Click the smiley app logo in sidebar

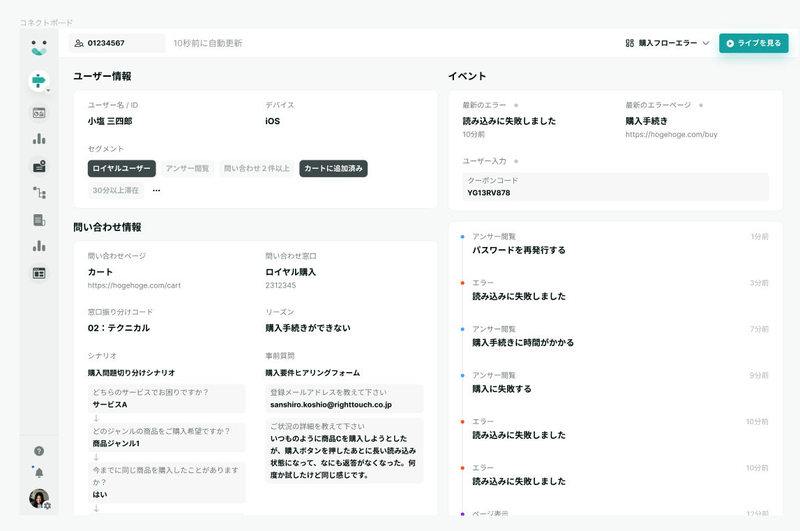[x=39, y=47]
